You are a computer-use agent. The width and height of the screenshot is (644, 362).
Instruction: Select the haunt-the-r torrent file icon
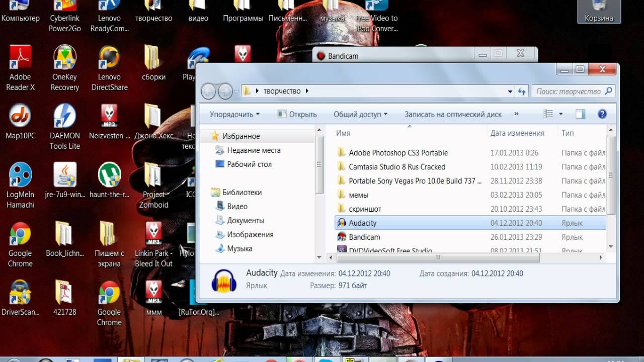(x=109, y=180)
